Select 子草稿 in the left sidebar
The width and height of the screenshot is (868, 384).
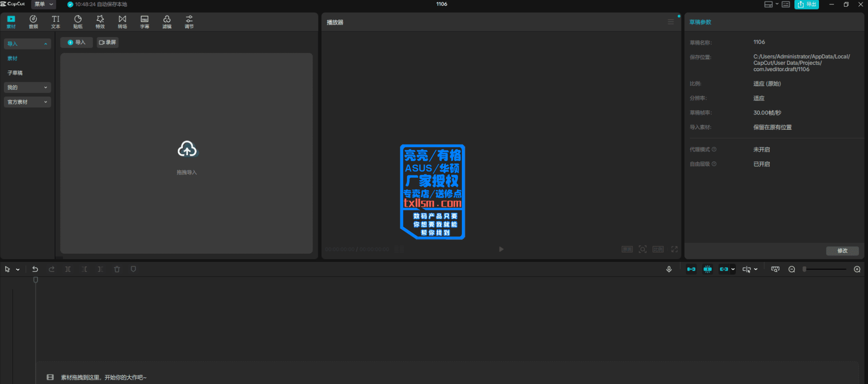coord(15,73)
